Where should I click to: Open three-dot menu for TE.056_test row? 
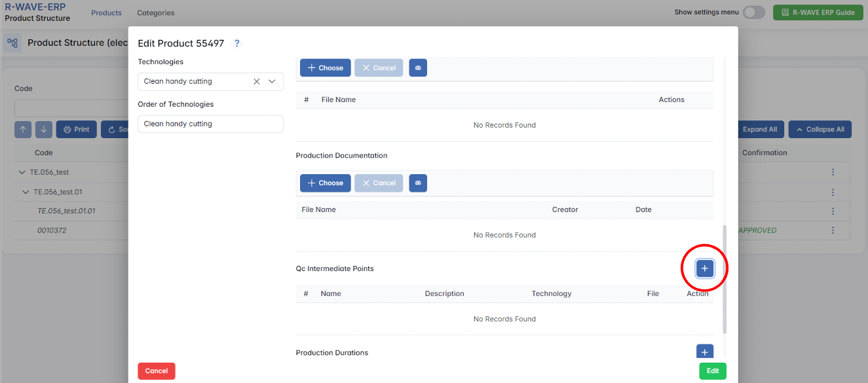tap(833, 172)
